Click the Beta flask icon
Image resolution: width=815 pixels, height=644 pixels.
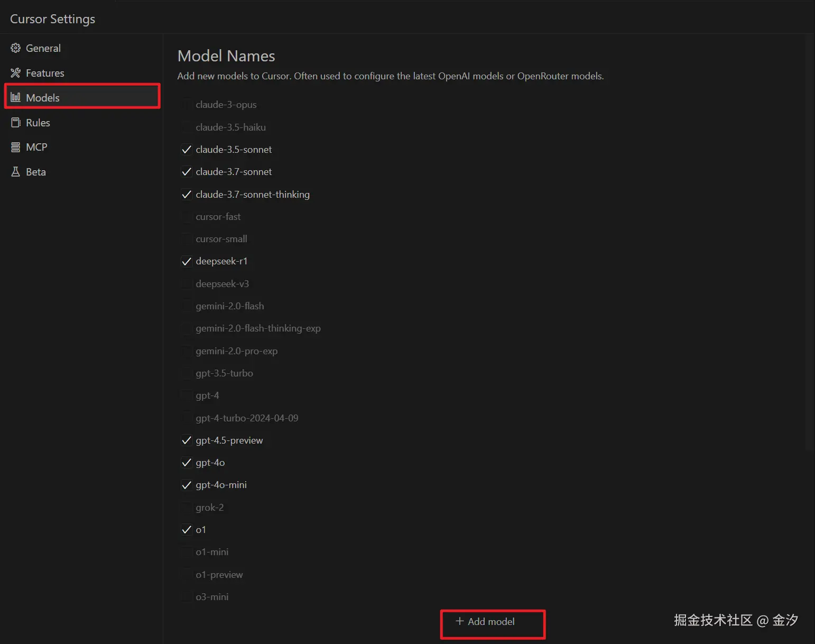coord(16,172)
